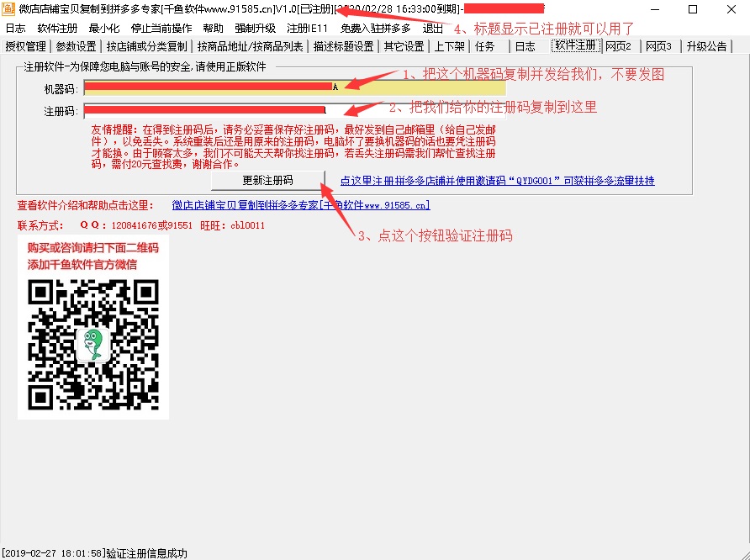Click the WeChat QR code image
Screen dimensions: 750x560
[x=93, y=345]
